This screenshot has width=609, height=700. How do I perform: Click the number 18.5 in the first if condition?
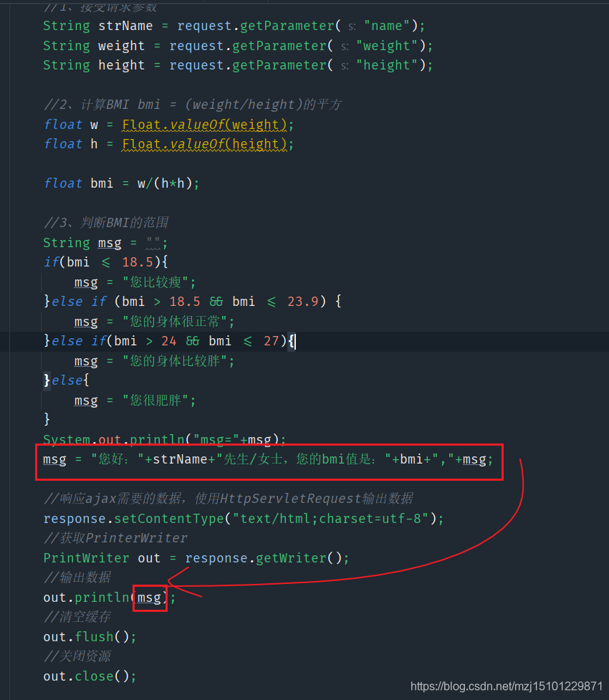click(138, 262)
